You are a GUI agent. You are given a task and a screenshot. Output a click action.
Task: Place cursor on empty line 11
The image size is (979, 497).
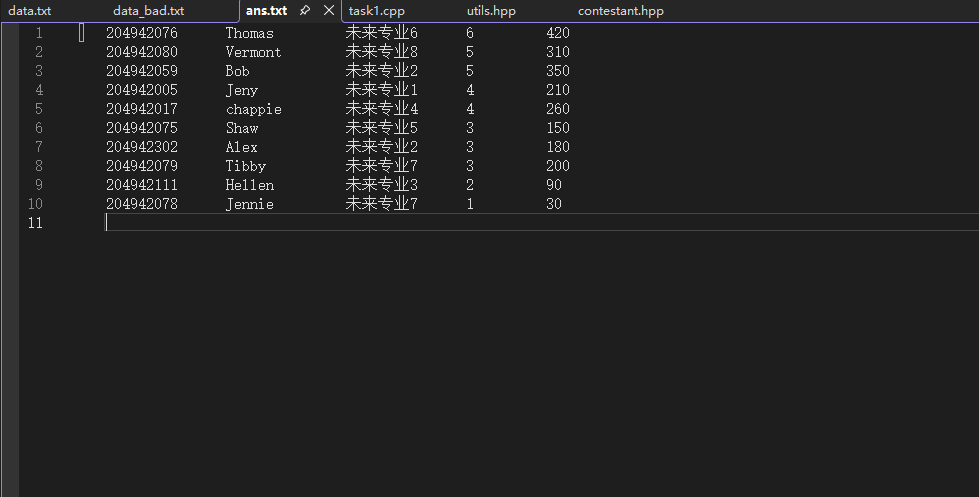coord(542,222)
